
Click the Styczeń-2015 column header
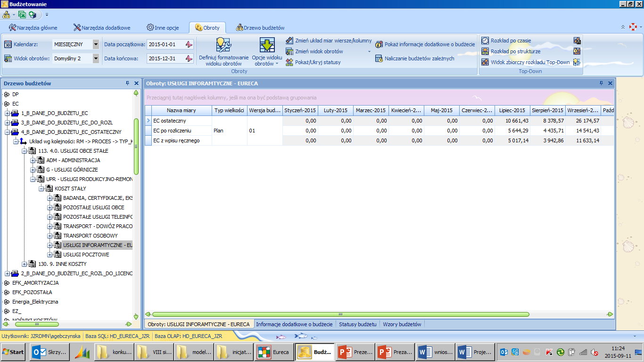(x=300, y=110)
